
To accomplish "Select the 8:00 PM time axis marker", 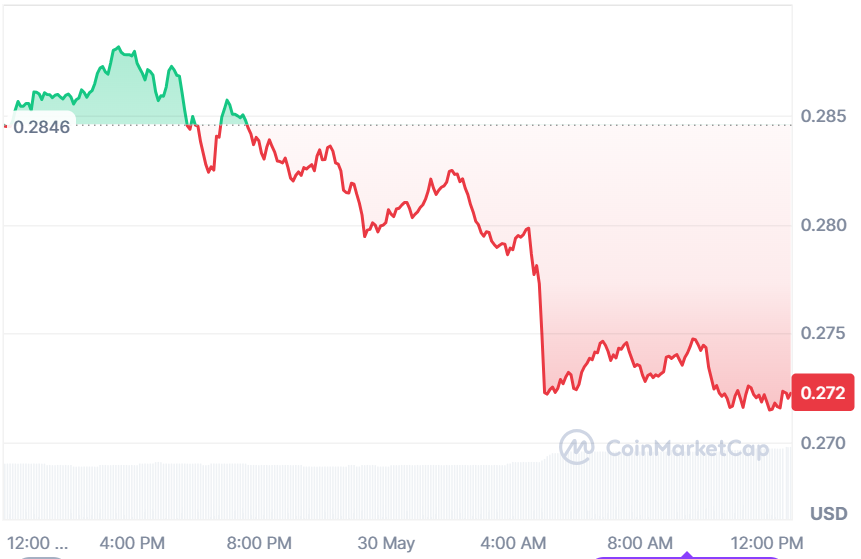I will (x=259, y=543).
